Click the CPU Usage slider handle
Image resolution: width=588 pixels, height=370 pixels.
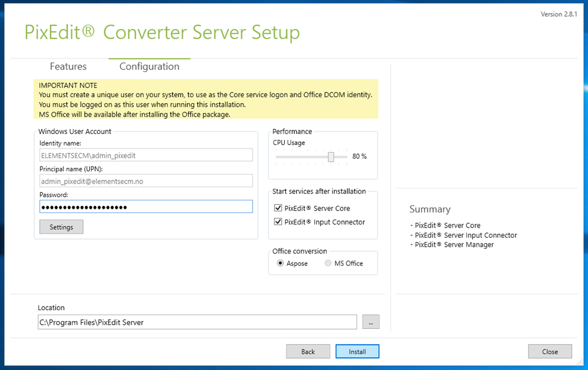[330, 157]
